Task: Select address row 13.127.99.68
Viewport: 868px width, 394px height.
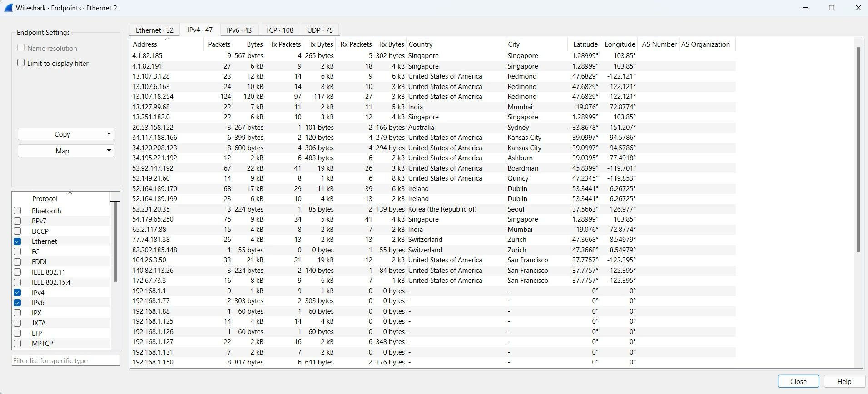Action: tap(433, 107)
